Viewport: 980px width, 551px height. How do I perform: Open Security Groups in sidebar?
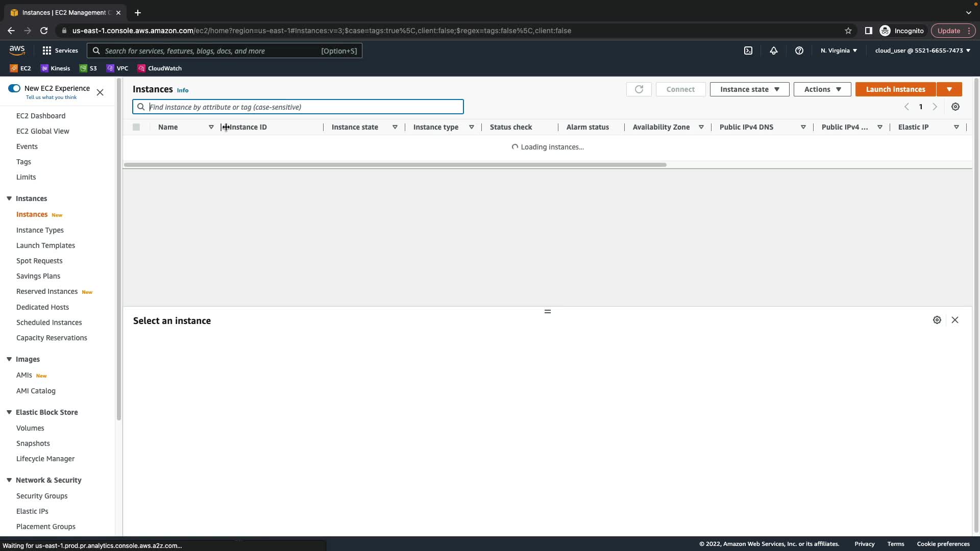(42, 496)
